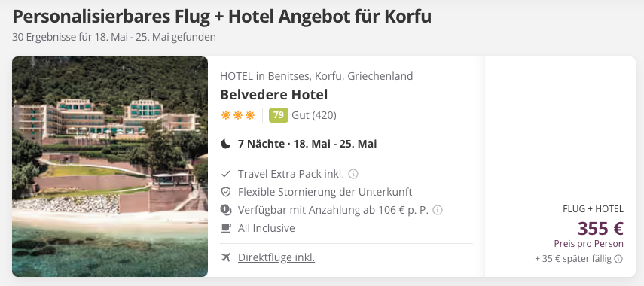Click the moon icon next to 7 Nächte

pyautogui.click(x=225, y=144)
